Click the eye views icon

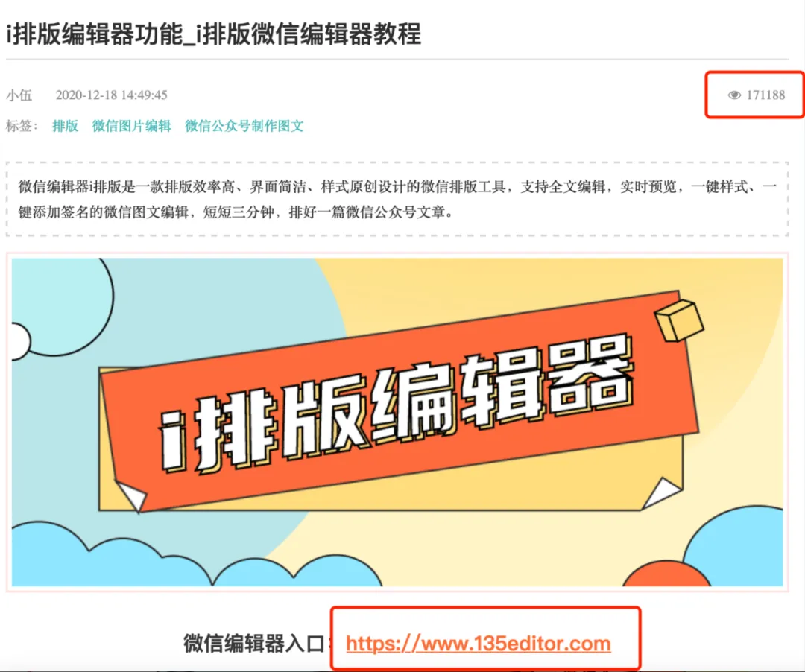734,95
